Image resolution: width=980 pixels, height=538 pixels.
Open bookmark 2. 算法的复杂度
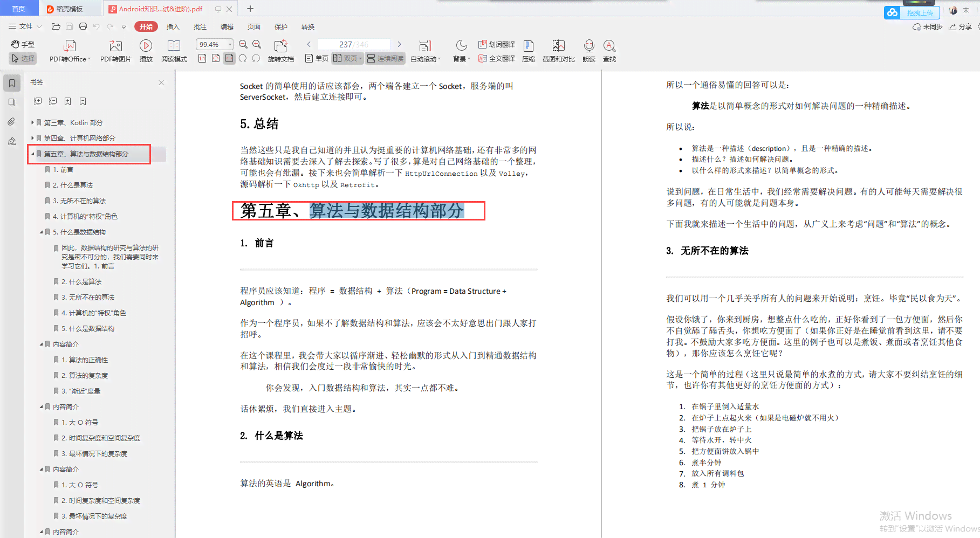tap(85, 375)
